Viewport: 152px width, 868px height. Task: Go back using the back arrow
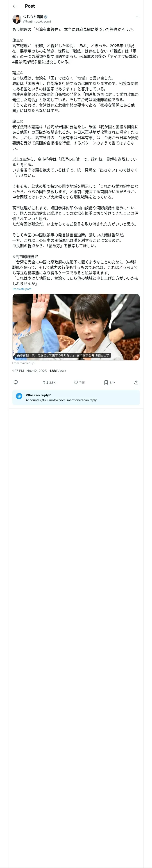point(15,6)
